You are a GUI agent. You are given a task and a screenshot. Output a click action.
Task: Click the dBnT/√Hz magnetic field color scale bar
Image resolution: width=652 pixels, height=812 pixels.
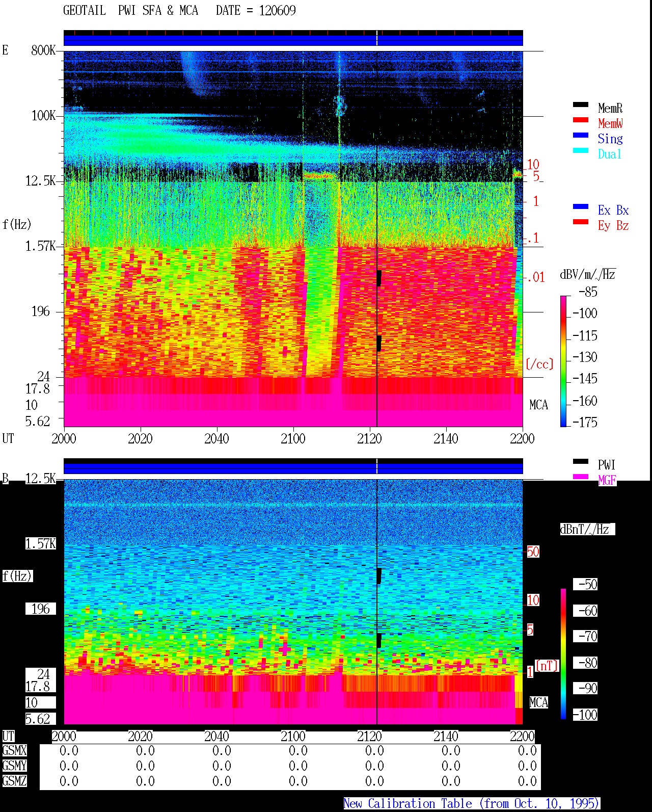click(563, 654)
